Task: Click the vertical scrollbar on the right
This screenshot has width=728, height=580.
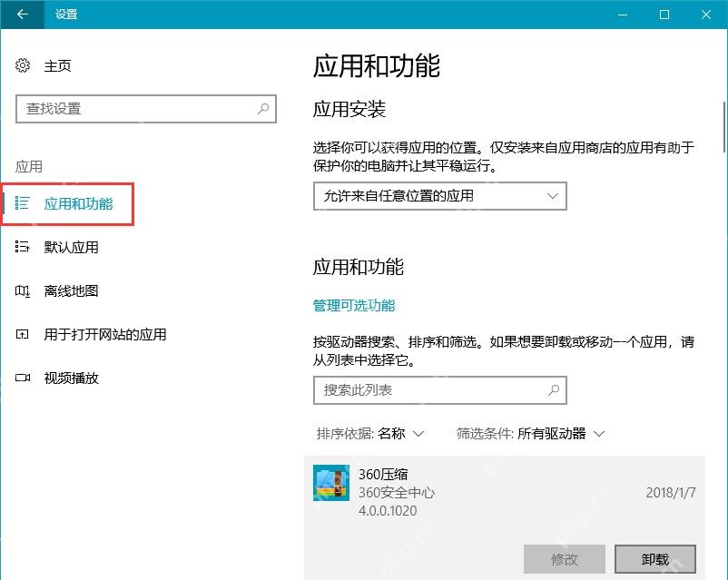Action: point(724,126)
